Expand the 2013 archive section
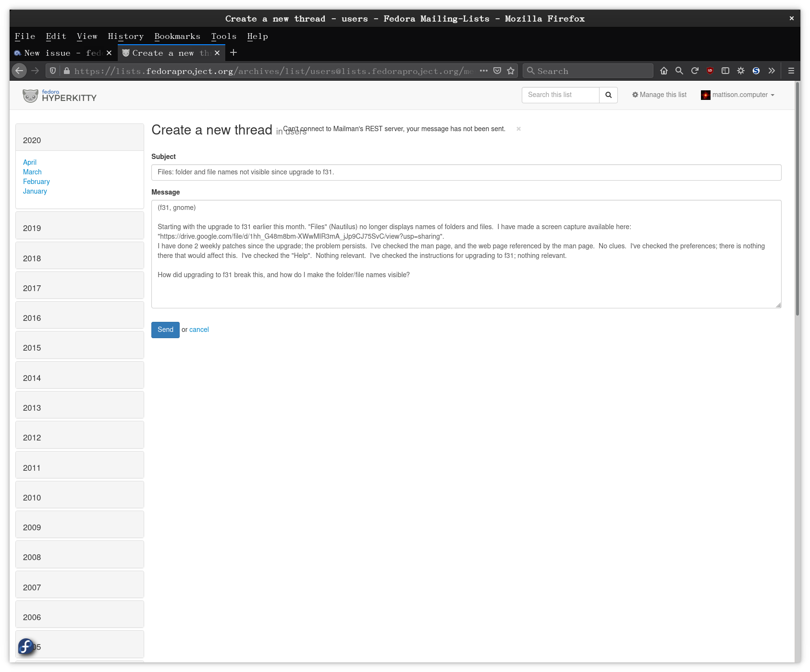Image resolution: width=810 pixels, height=672 pixels. click(80, 405)
